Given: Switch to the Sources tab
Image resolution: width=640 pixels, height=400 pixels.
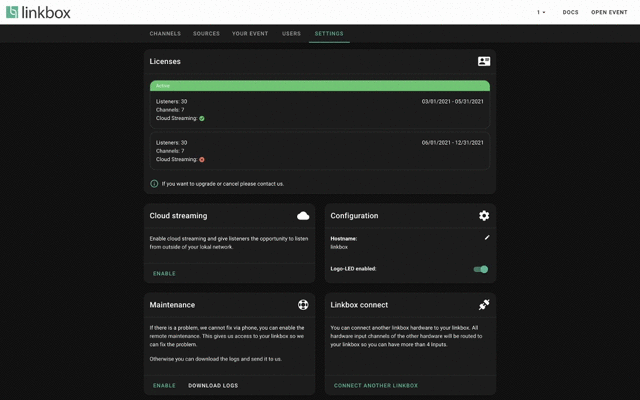Looking at the screenshot, I should [x=206, y=33].
